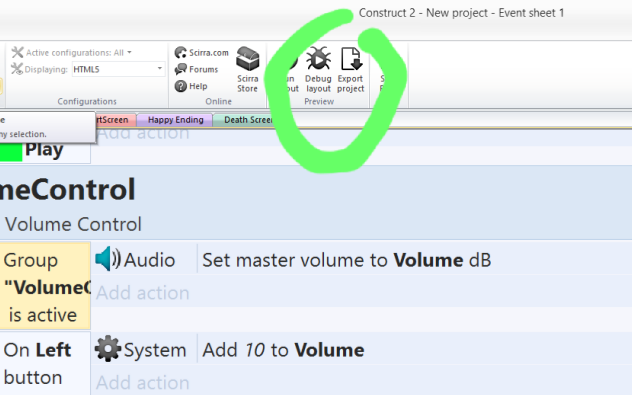Click Add action under System event
This screenshot has width=632, height=395.
[x=143, y=383]
